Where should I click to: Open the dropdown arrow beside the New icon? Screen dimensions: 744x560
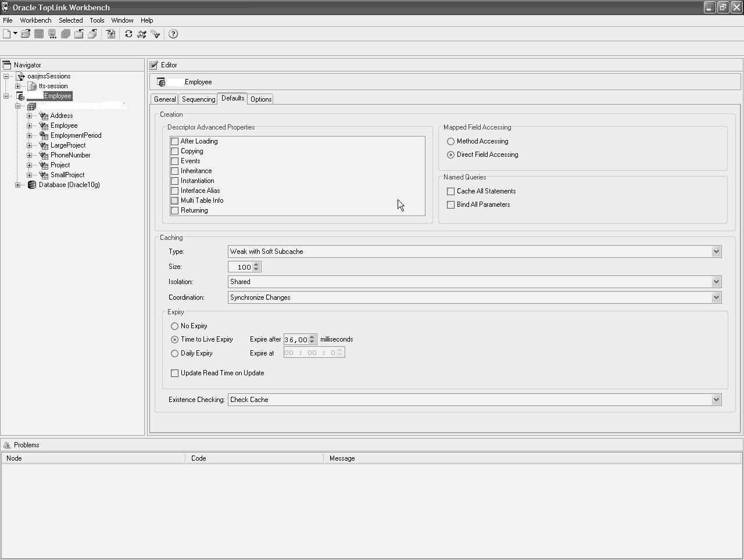coord(15,34)
